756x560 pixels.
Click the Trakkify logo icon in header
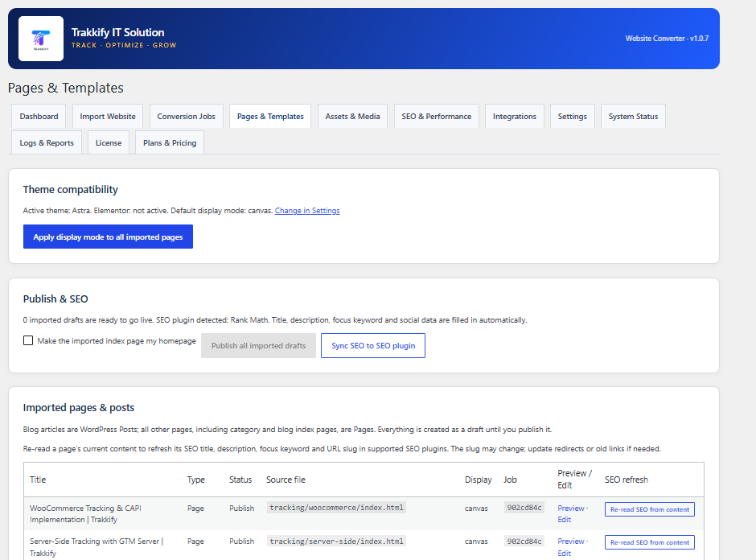[41, 39]
